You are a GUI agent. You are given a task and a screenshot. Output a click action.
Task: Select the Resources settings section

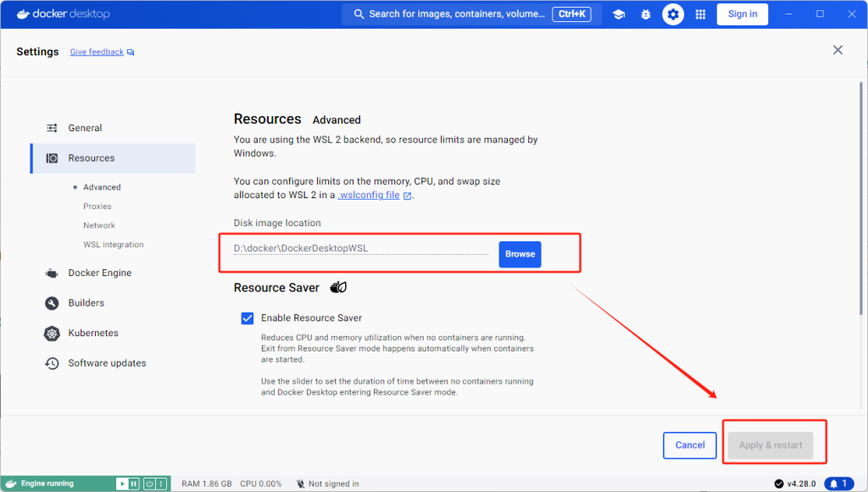113,158
